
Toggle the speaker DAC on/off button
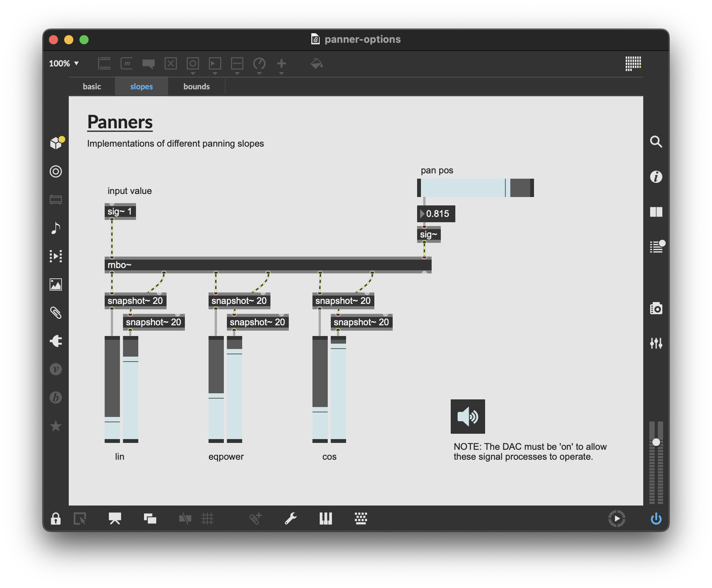point(468,417)
